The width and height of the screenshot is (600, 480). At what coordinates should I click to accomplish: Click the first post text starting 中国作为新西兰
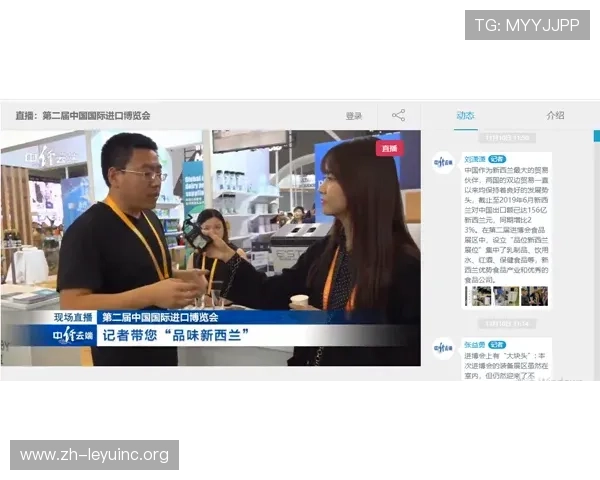coord(506,225)
